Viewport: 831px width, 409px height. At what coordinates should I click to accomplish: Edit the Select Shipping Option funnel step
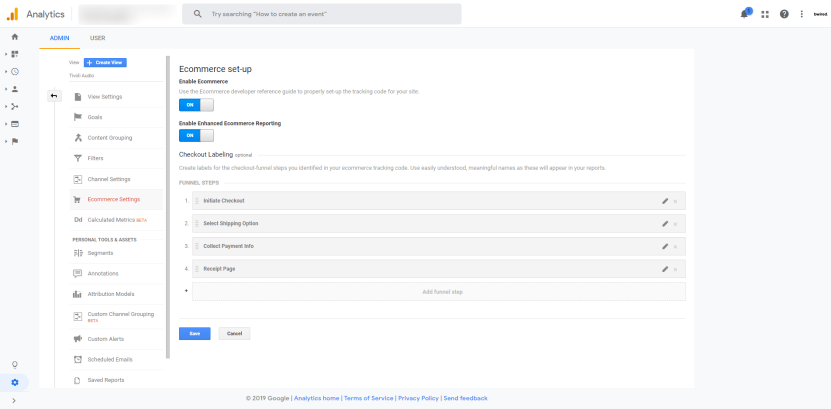(x=665, y=224)
